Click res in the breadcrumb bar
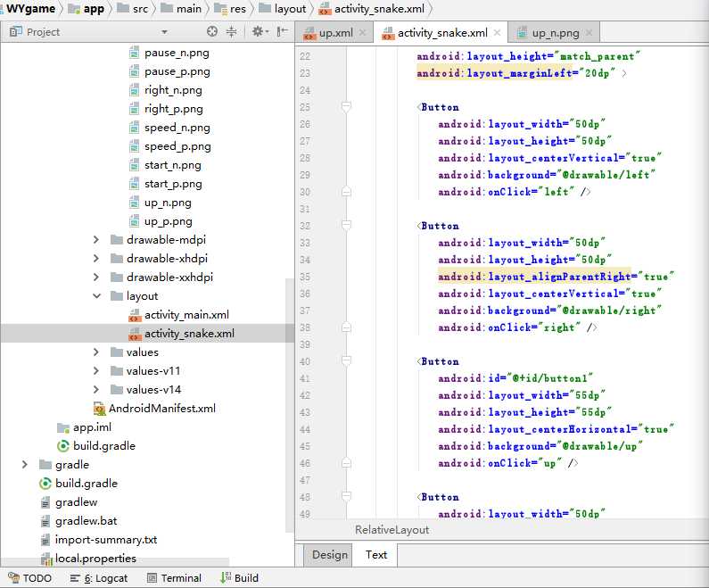The height and width of the screenshot is (588, 709). [x=230, y=9]
